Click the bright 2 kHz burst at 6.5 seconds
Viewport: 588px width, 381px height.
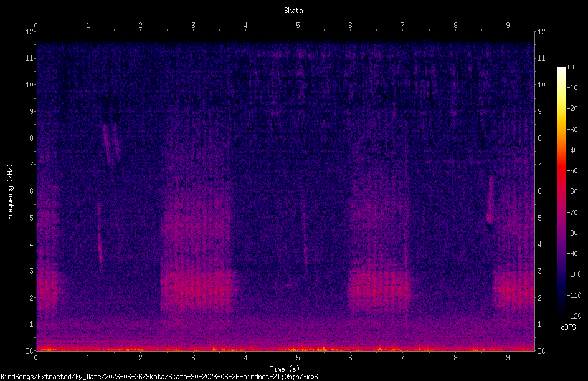point(379,289)
